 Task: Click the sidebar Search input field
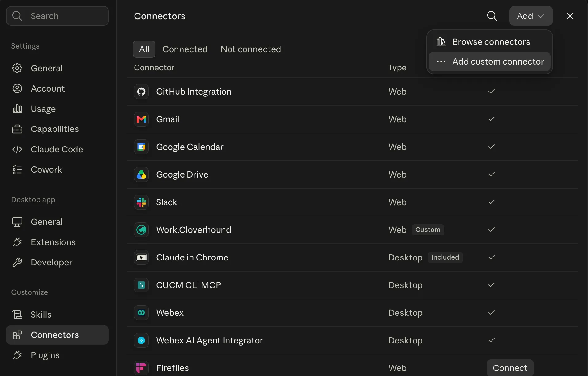[x=57, y=16]
